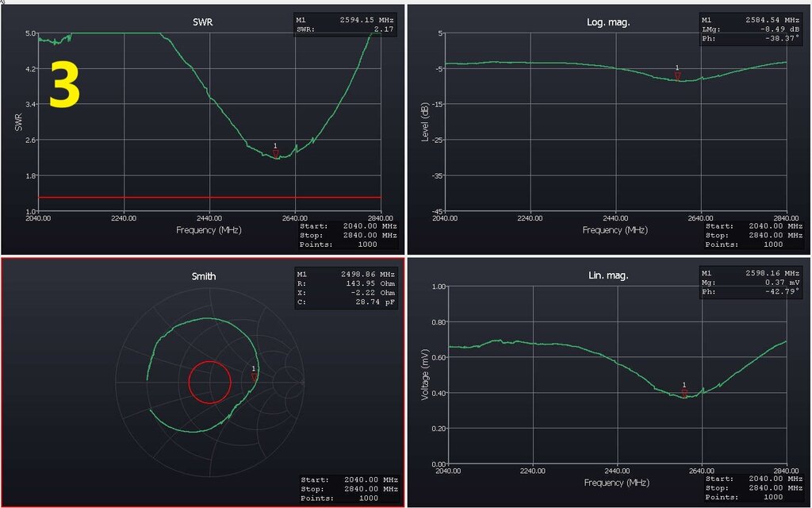Select marker 1 on Lin. mag. trace
Viewport: 812px width, 508px height.
coord(684,392)
